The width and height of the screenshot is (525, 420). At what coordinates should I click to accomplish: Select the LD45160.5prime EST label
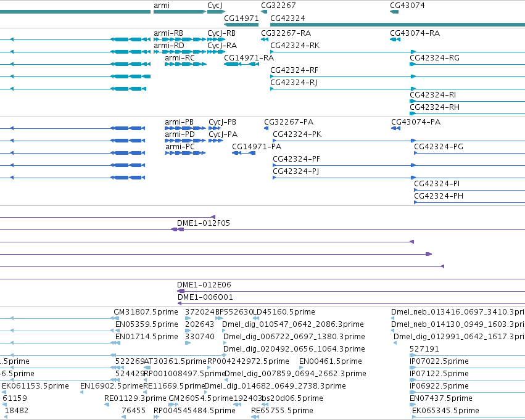pos(284,313)
